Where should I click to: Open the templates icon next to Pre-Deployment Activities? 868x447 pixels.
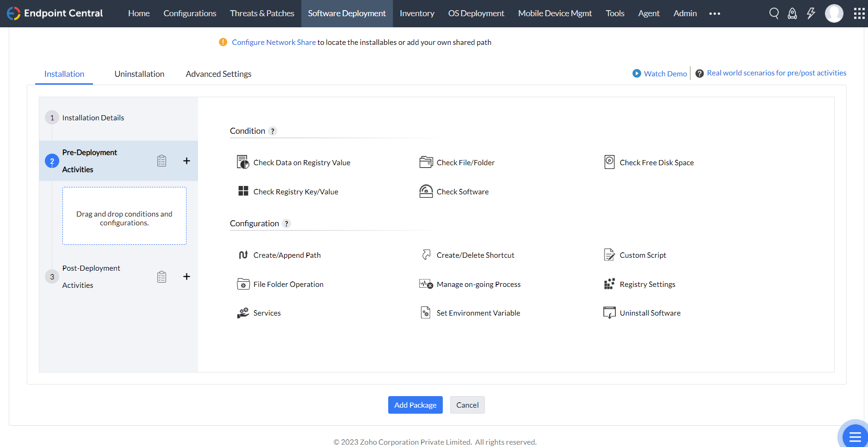[161, 161]
